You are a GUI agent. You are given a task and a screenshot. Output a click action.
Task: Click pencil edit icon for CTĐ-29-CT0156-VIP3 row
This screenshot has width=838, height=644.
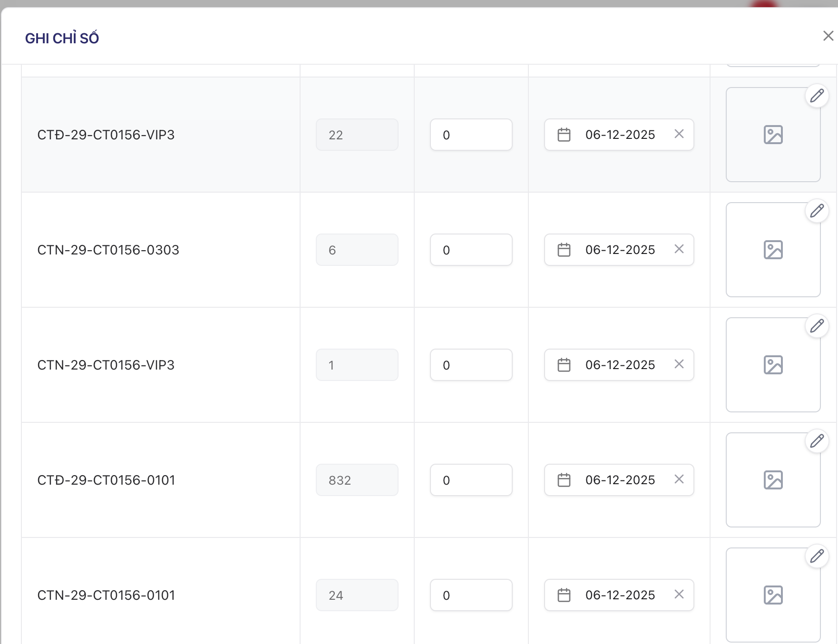coord(817,96)
